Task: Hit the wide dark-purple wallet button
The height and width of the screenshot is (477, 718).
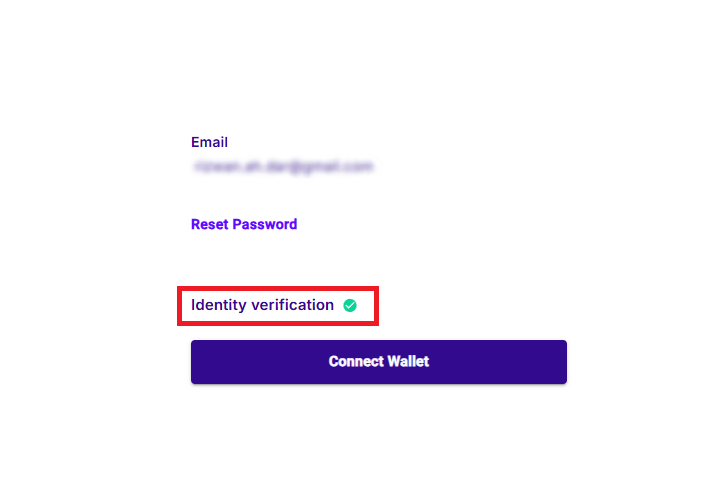Action: [x=378, y=361]
